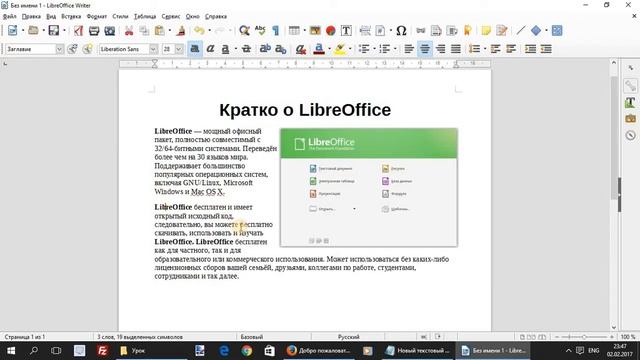Toggle strikethrough formatting
The width and height of the screenshot is (640, 360).
point(246,49)
